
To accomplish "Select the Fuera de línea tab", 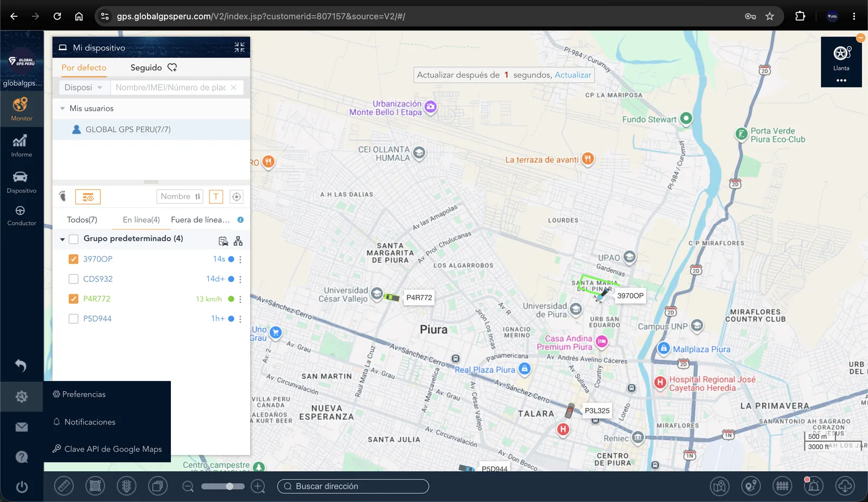I will pyautogui.click(x=200, y=220).
